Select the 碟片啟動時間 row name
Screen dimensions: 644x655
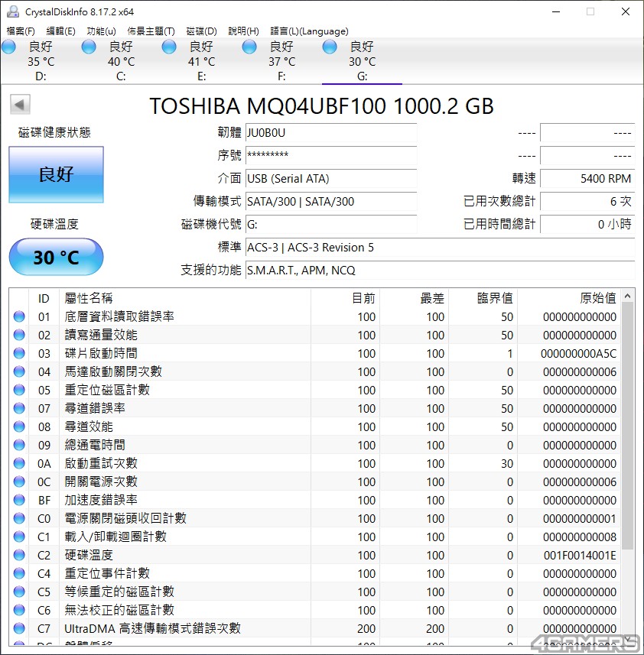pyautogui.click(x=101, y=353)
